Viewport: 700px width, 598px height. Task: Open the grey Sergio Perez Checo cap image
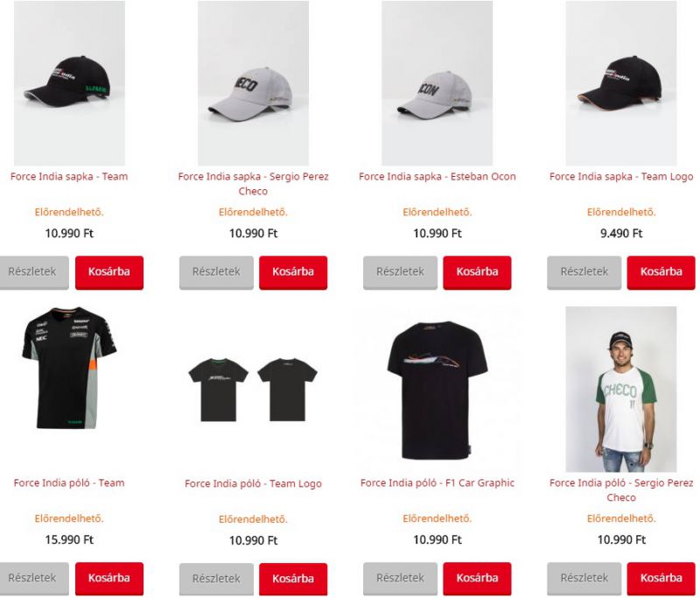253,83
